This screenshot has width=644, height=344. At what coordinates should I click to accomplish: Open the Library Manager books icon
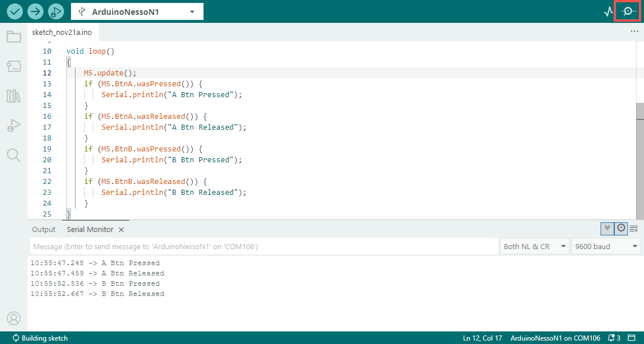pyautogui.click(x=14, y=95)
